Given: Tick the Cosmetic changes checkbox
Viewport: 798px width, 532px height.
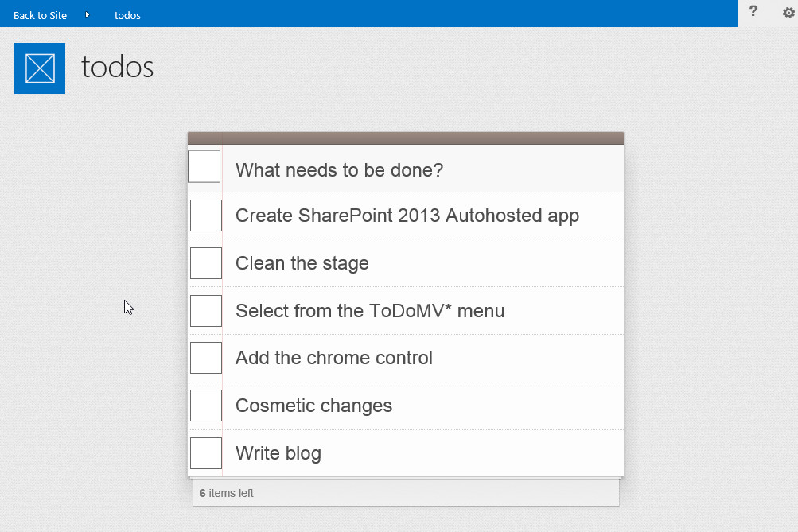Looking at the screenshot, I should pos(205,406).
